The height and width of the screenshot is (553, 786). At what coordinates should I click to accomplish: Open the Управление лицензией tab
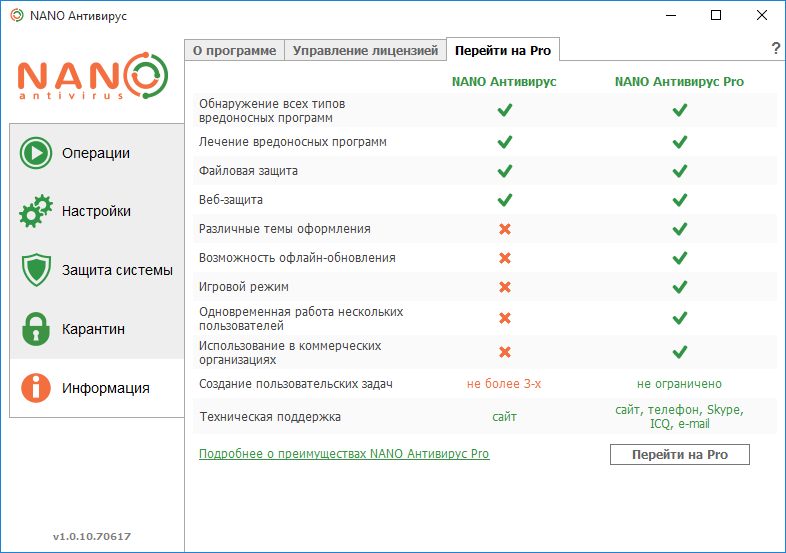(x=365, y=50)
